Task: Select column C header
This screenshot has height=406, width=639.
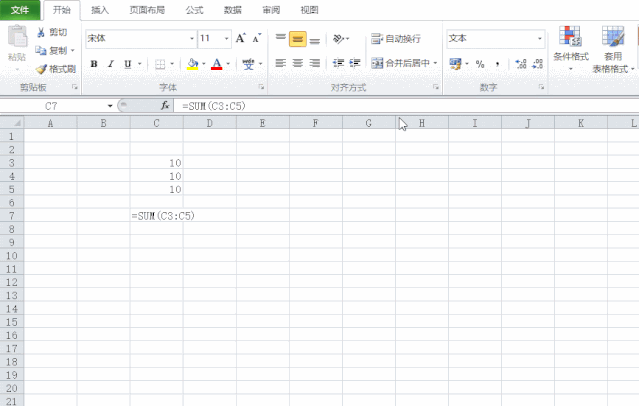Action: tap(156, 123)
